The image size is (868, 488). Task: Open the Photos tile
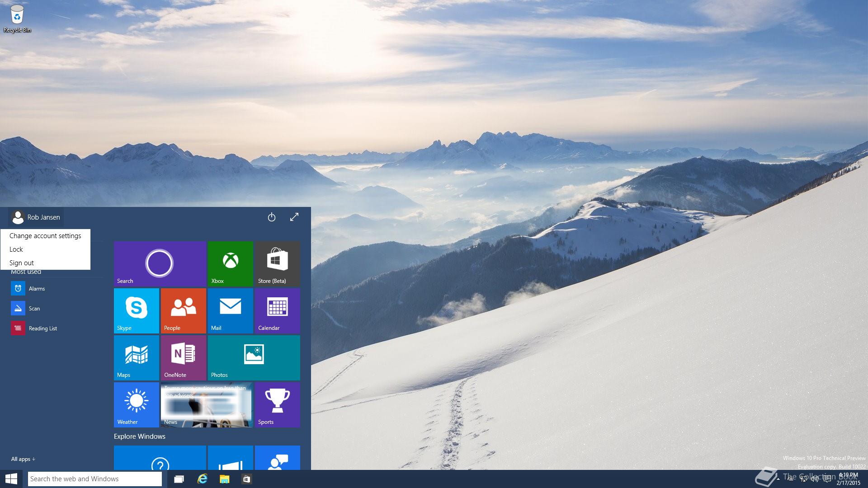254,358
